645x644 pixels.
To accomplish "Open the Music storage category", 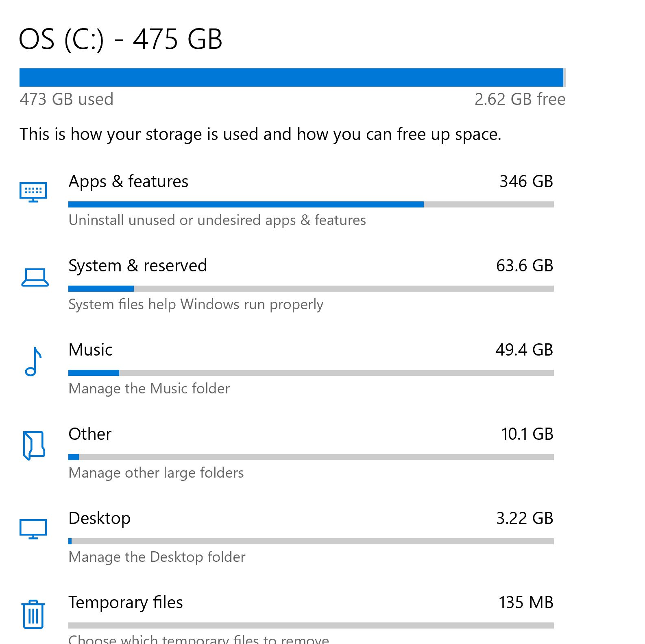I will click(90, 350).
